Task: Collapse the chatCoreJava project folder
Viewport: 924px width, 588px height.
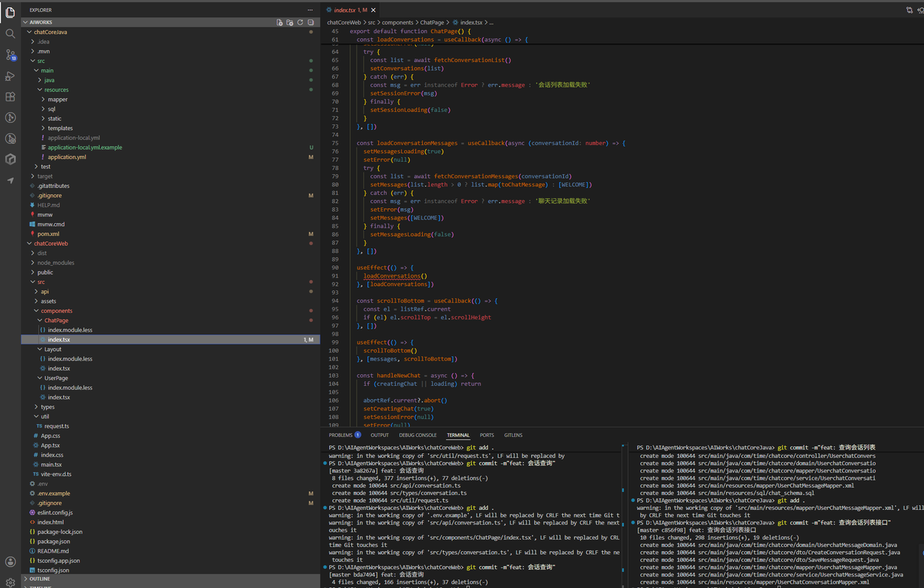Action: point(51,32)
